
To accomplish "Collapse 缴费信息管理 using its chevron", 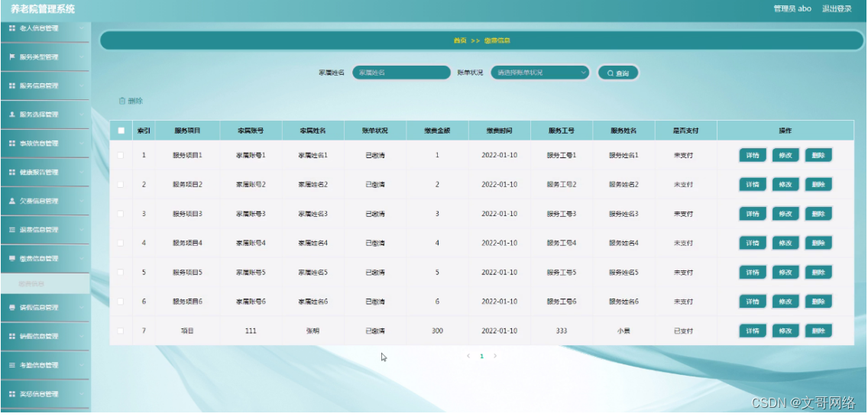I will pyautogui.click(x=81, y=258).
